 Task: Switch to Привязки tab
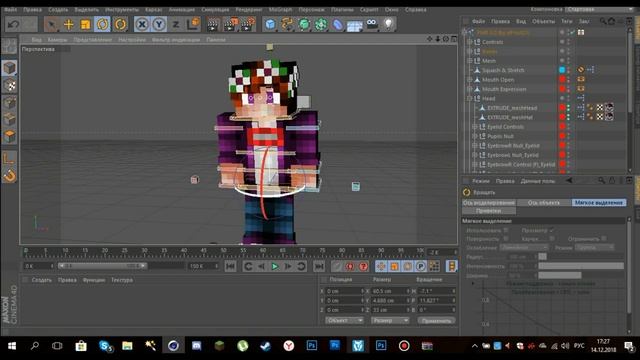[x=489, y=211]
